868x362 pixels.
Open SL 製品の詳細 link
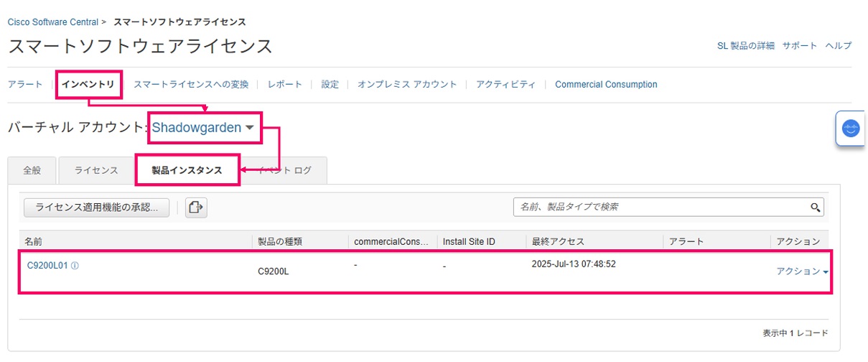[746, 45]
